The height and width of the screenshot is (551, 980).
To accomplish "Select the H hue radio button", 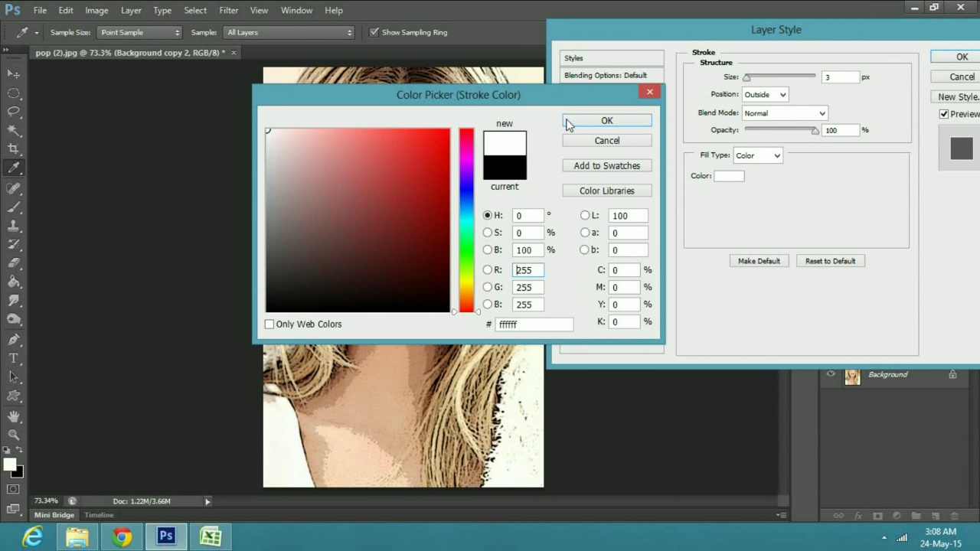I will [x=488, y=216].
